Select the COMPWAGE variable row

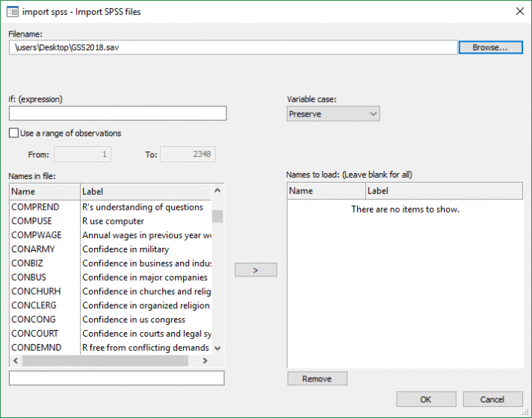[x=111, y=235]
